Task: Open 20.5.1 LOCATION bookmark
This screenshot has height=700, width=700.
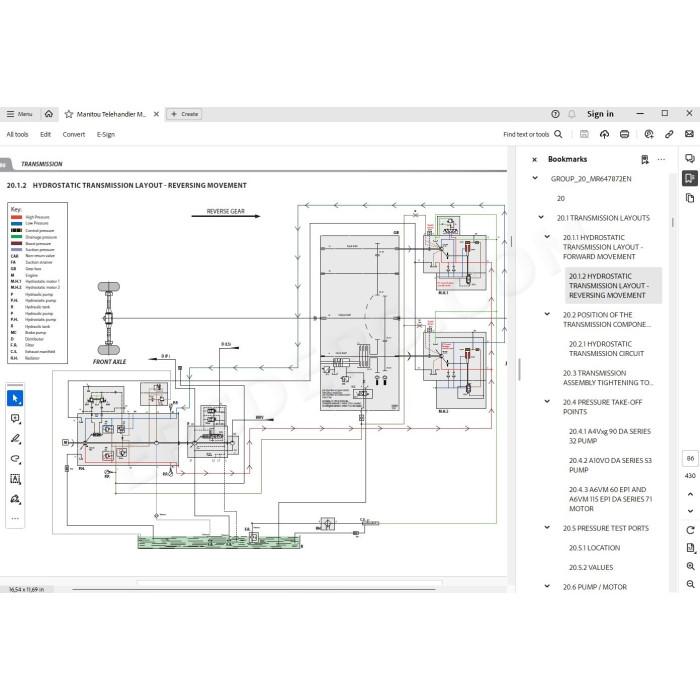Action: (594, 548)
